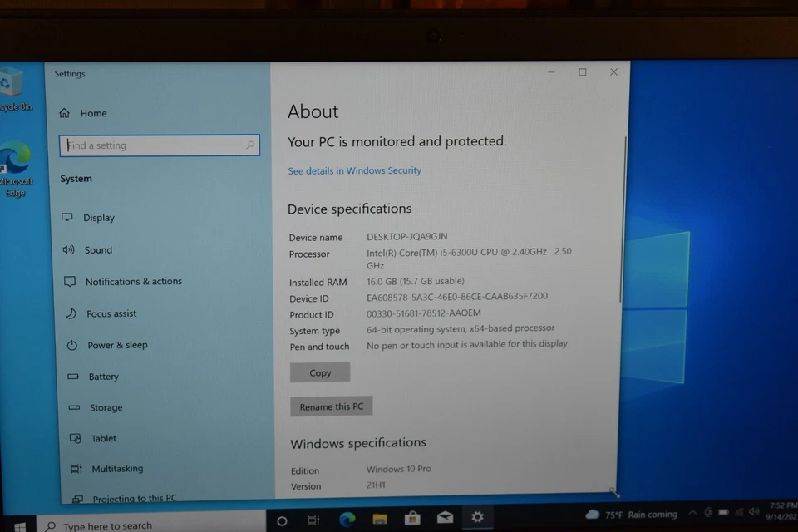Select Sound from the System menu
Viewport: 798px width, 532px height.
pyautogui.click(x=98, y=249)
